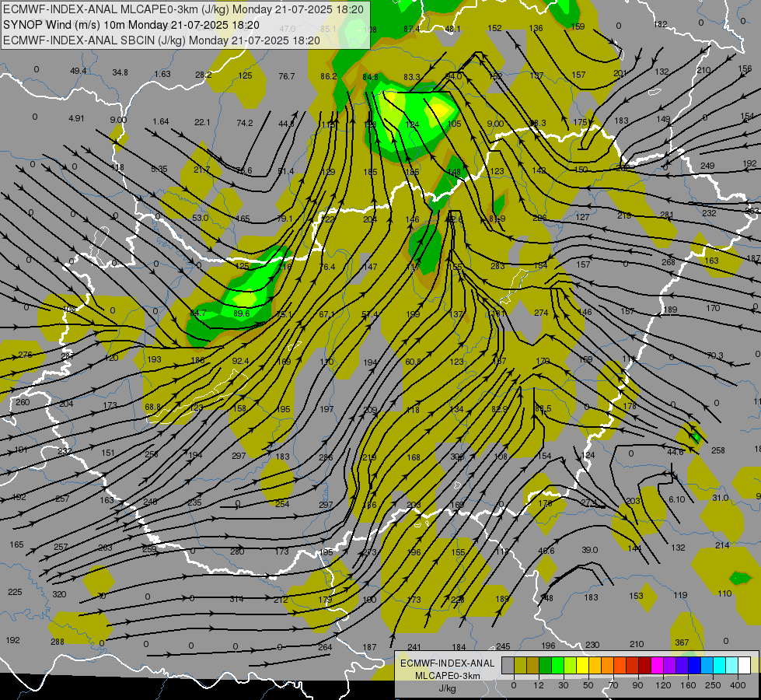Select the bright green swatch in the legend
761x700 pixels.
[557, 666]
